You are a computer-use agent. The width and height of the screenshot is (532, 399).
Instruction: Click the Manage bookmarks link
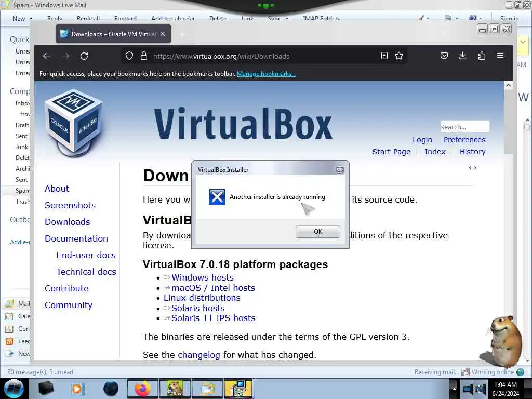click(267, 74)
